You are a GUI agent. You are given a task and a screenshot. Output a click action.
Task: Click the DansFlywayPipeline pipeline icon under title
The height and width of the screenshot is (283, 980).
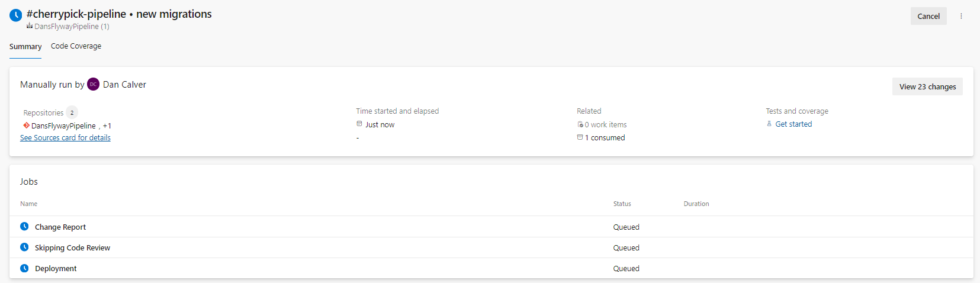click(x=30, y=26)
